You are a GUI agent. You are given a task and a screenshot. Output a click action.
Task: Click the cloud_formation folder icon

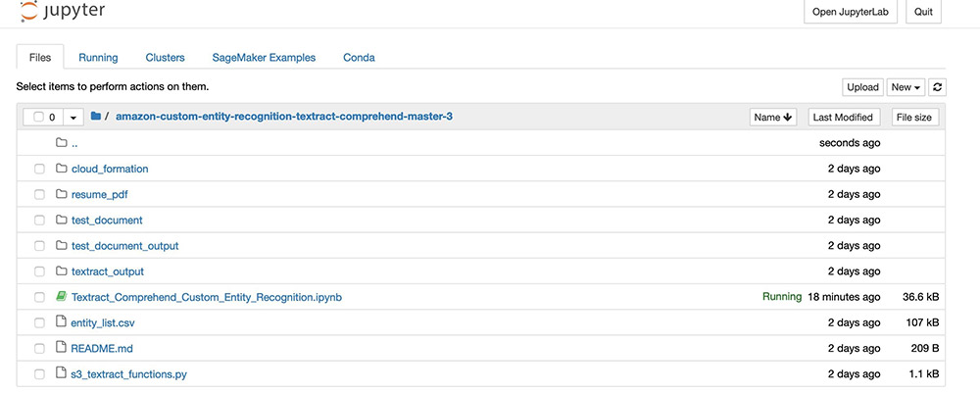point(61,169)
